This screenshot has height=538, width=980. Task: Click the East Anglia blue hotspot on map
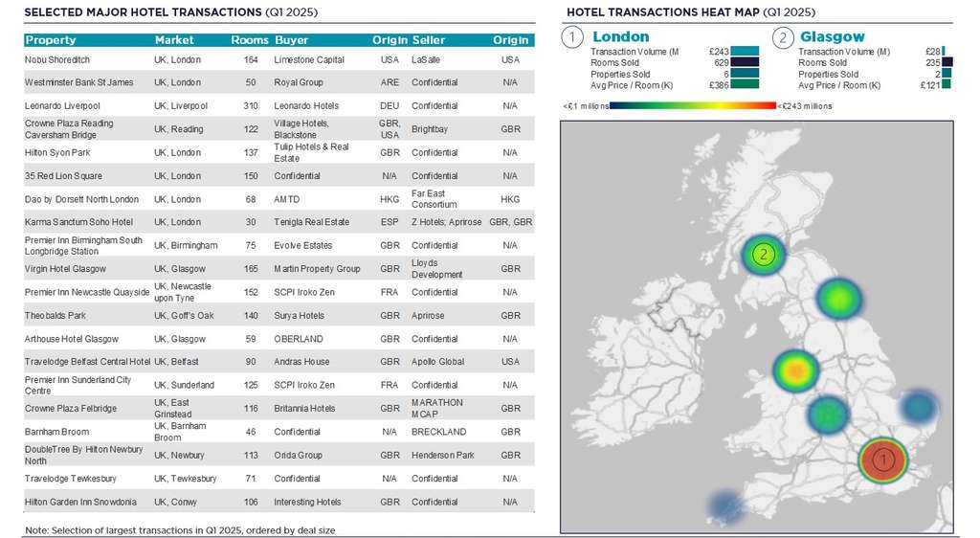[920, 408]
